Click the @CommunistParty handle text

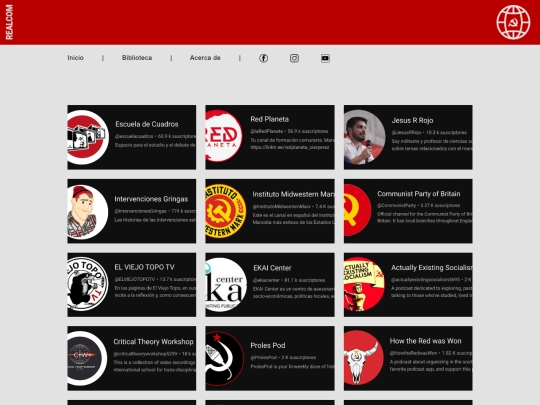click(396, 206)
